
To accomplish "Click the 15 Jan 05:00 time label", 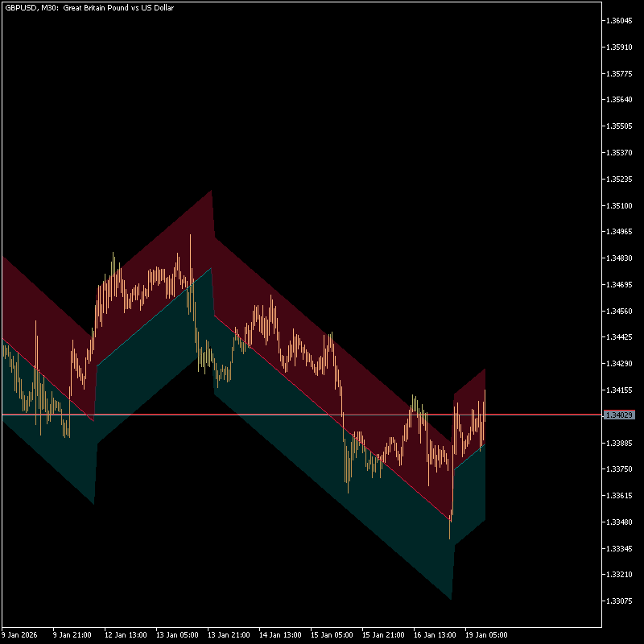I will (331, 634).
